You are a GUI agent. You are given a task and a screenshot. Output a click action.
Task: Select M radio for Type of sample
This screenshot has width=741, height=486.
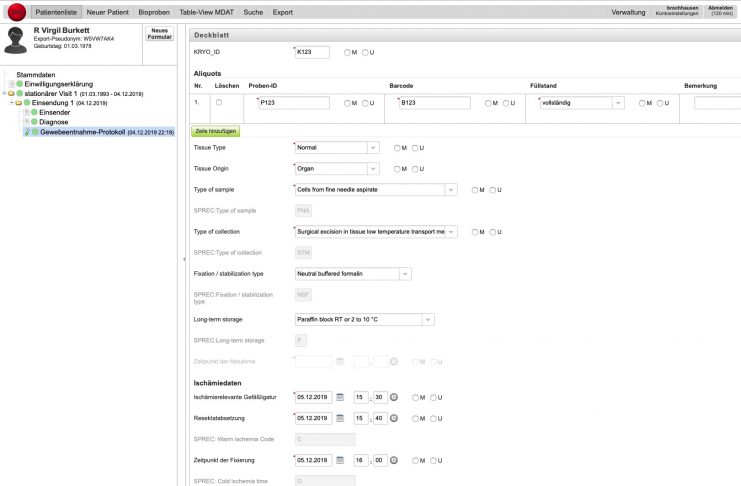475,190
